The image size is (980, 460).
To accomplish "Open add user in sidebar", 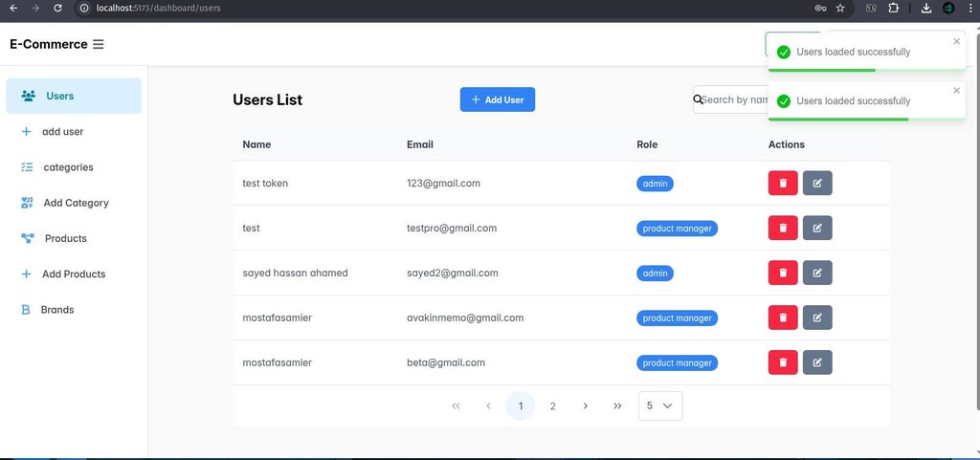I will [74, 132].
